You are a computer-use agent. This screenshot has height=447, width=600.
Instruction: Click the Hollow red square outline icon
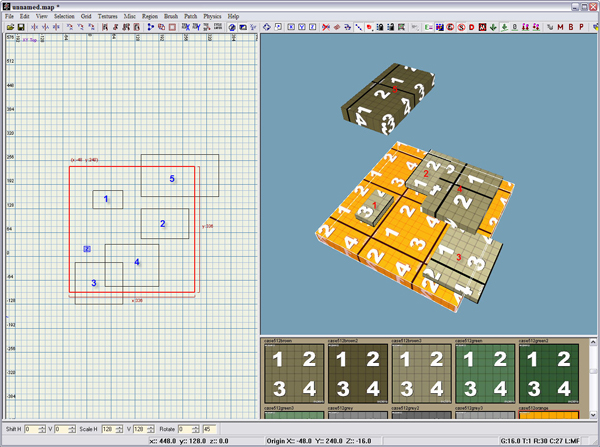(x=172, y=27)
